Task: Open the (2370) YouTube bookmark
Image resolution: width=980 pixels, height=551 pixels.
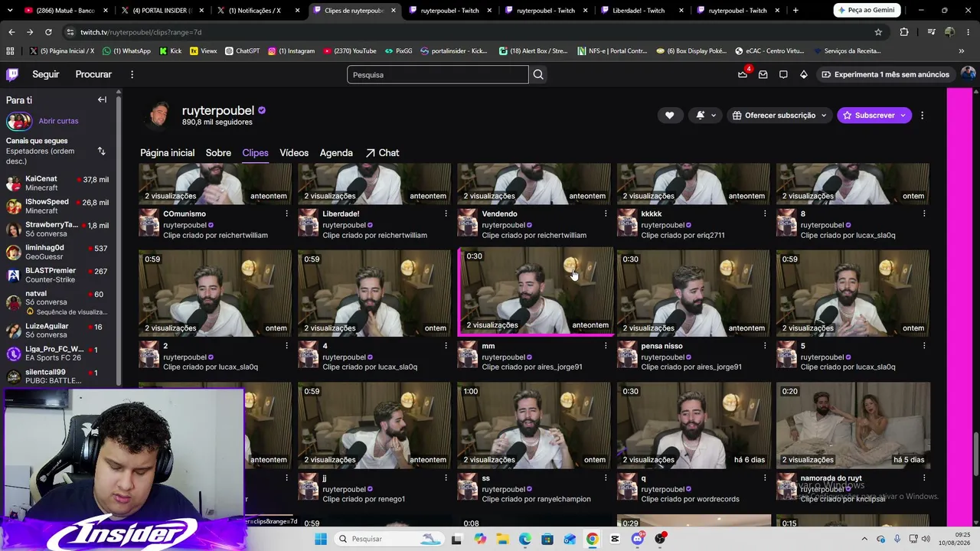Action: pyautogui.click(x=350, y=51)
